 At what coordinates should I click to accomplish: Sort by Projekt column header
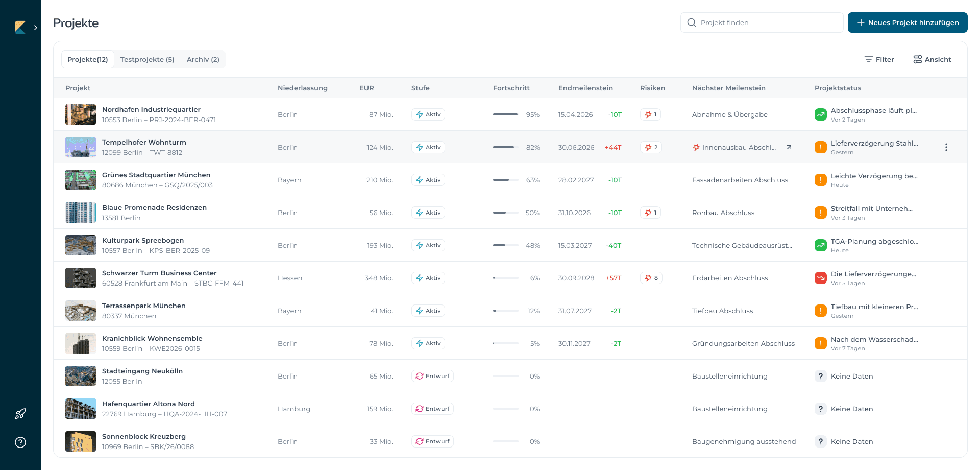[x=78, y=88]
